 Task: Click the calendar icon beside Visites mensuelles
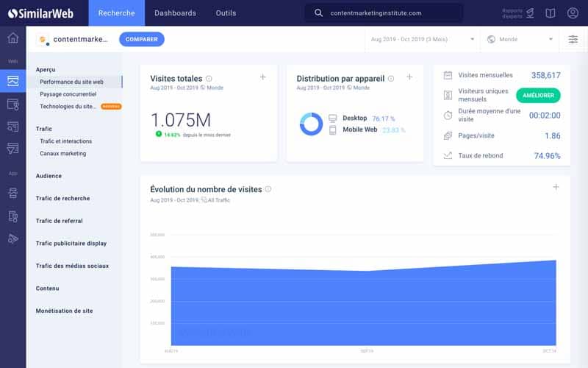point(448,75)
